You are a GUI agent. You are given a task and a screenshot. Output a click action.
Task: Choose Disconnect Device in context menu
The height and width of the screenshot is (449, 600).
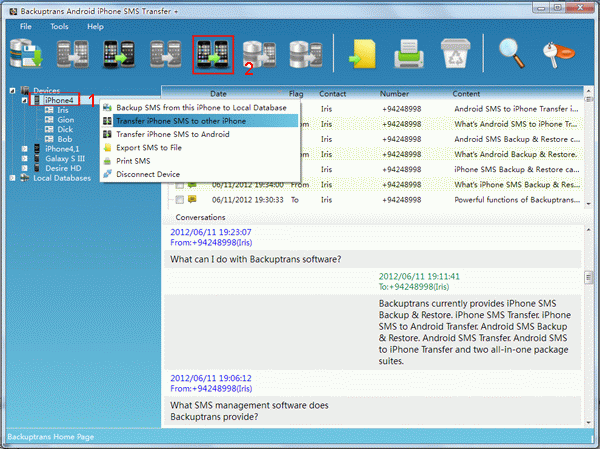click(x=200, y=174)
